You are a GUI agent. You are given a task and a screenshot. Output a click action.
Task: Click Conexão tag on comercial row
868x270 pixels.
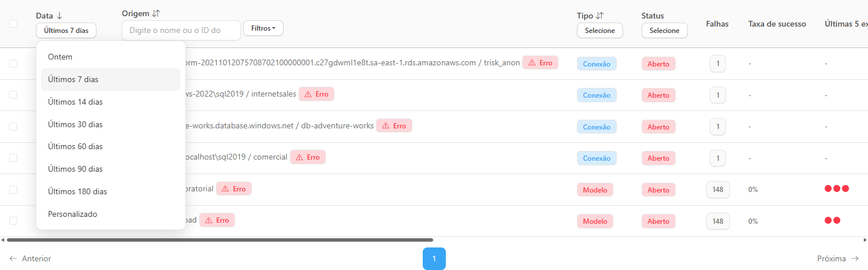[597, 158]
